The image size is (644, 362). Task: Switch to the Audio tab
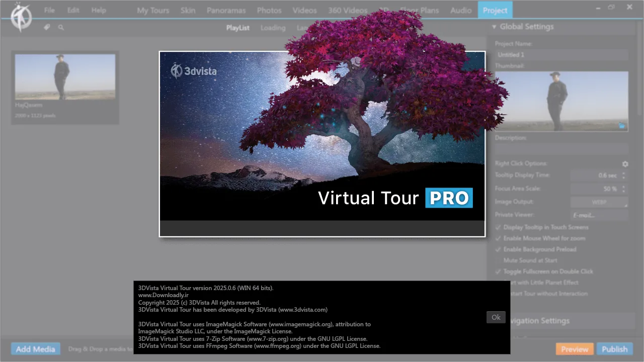tap(461, 10)
